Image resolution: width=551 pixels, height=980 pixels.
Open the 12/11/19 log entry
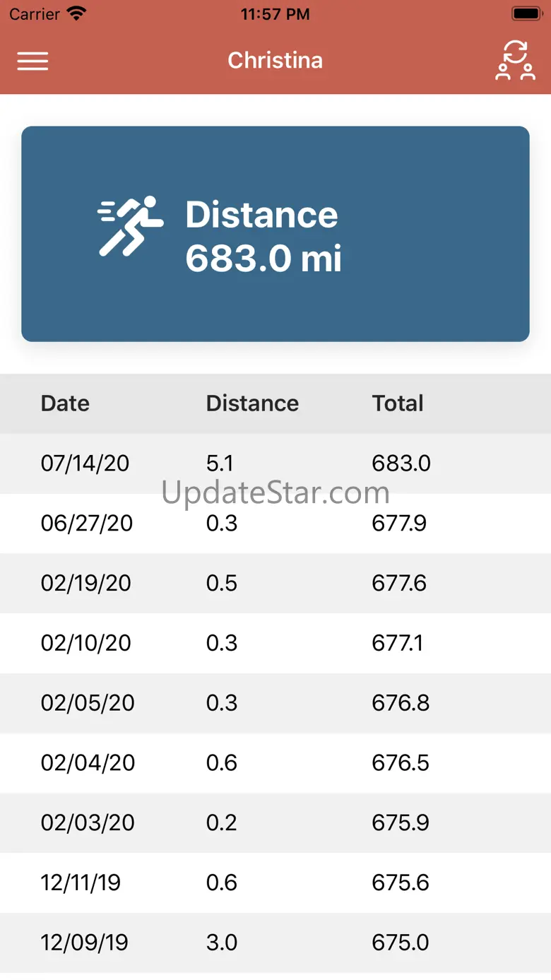(x=275, y=883)
